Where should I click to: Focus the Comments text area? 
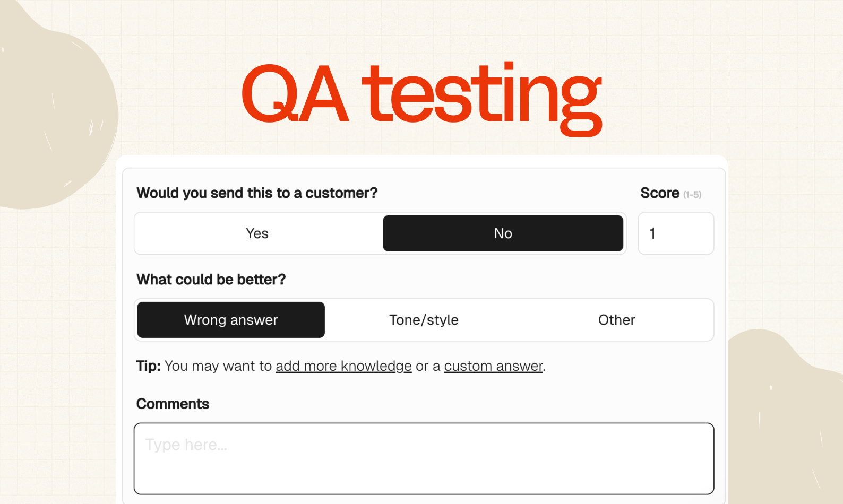coord(424,458)
